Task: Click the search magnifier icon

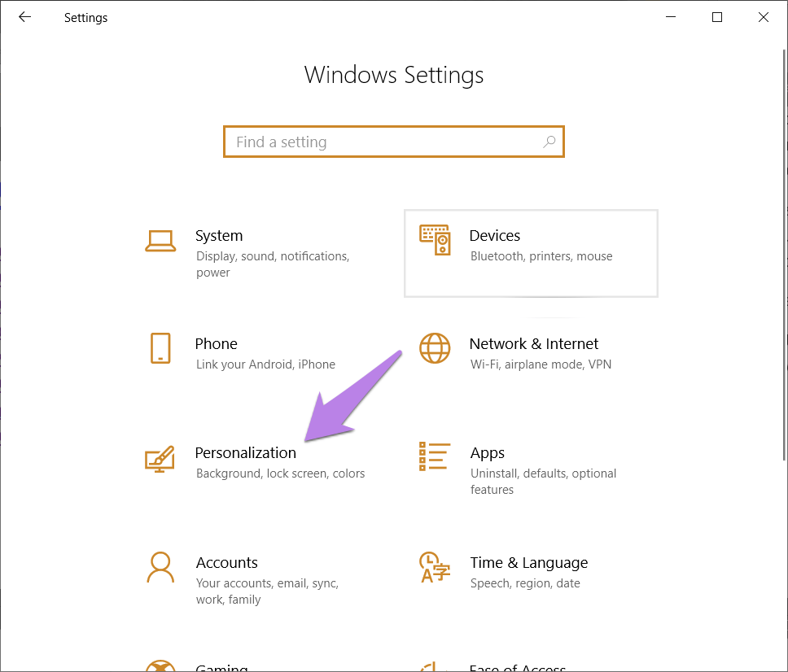Action: tap(549, 142)
